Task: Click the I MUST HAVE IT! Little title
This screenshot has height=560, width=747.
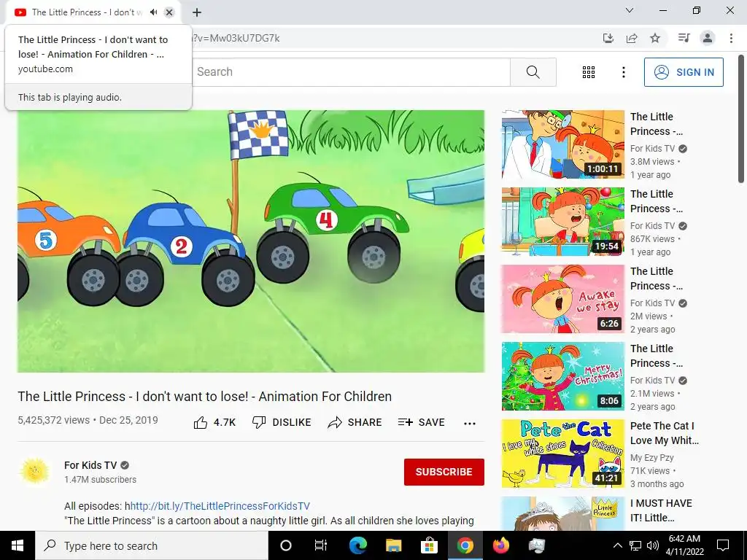Action: 661,510
